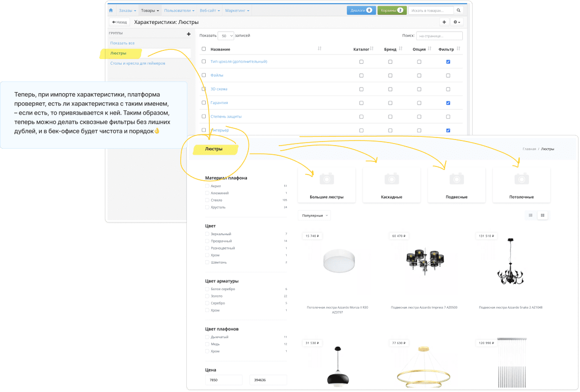Screen dimensions: 580x392
Task: Open 3D схема characteristic link
Action: (219, 89)
